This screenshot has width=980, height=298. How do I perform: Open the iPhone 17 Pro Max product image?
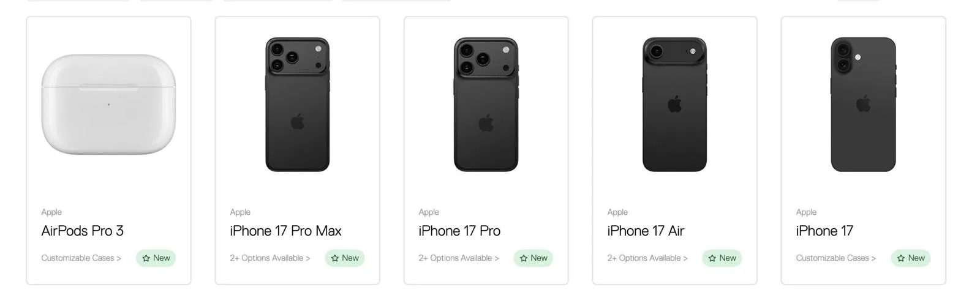[297, 105]
